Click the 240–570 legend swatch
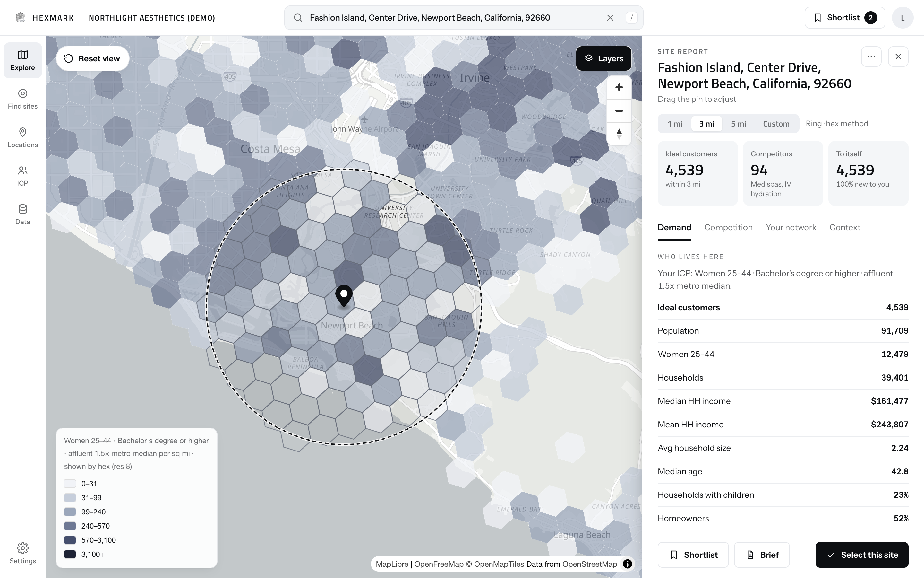Screen dimensions: 924x578 tap(70, 526)
